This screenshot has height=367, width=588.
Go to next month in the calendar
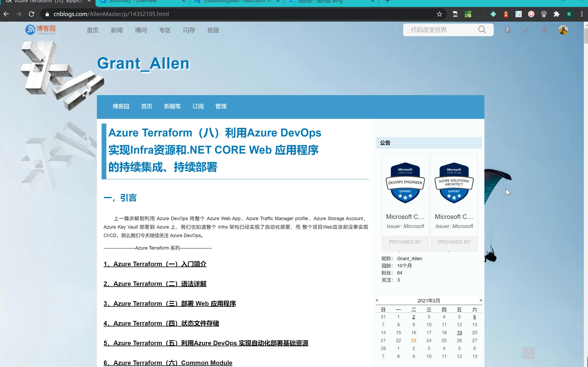(x=481, y=300)
